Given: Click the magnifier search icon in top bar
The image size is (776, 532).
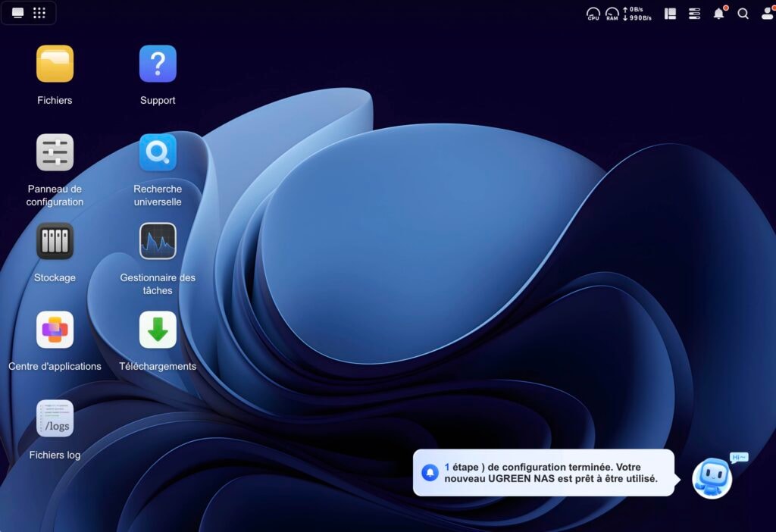Looking at the screenshot, I should [x=743, y=14].
